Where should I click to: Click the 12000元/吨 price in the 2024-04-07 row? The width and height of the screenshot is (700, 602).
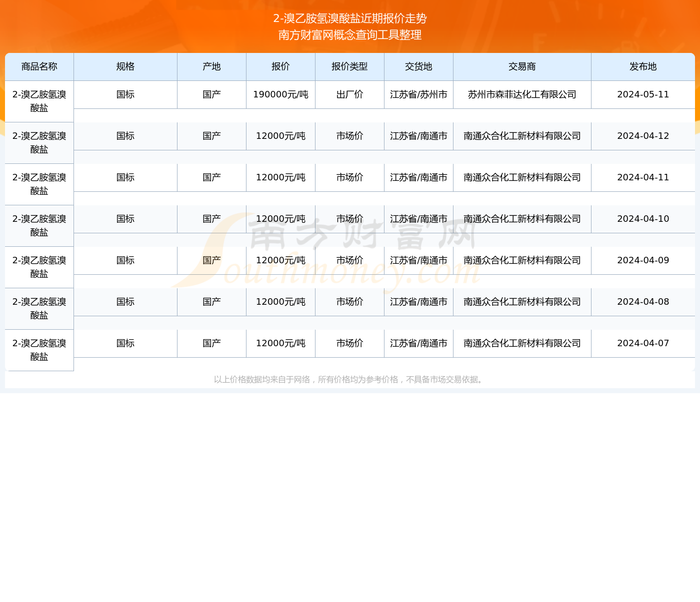pos(280,343)
